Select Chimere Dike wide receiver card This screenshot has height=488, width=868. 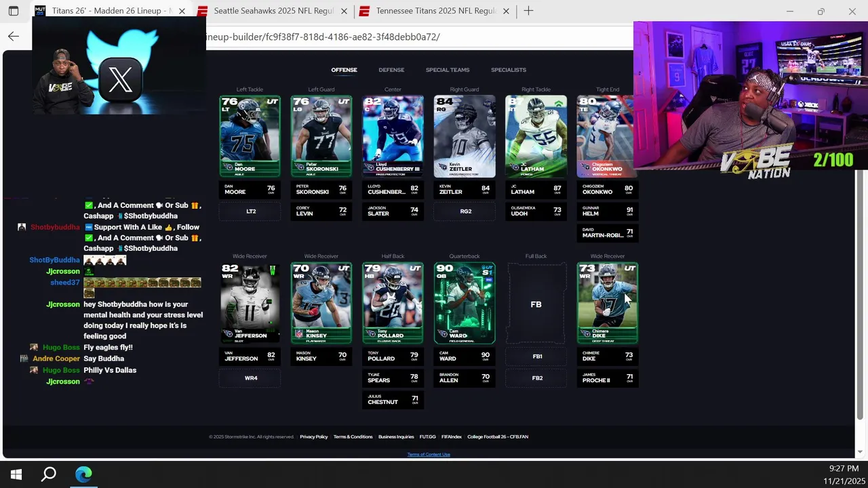608,303
